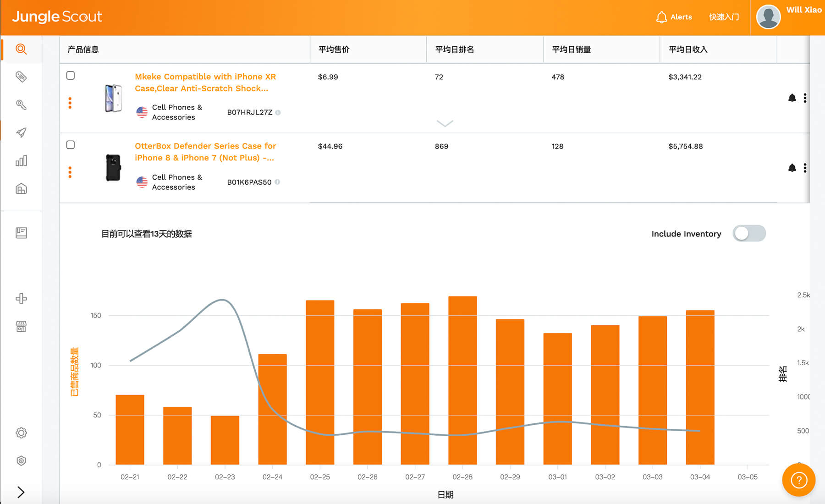Check the Mkeke iPhone XR case checkbox
Screen dimensions: 825x504
[71, 75]
